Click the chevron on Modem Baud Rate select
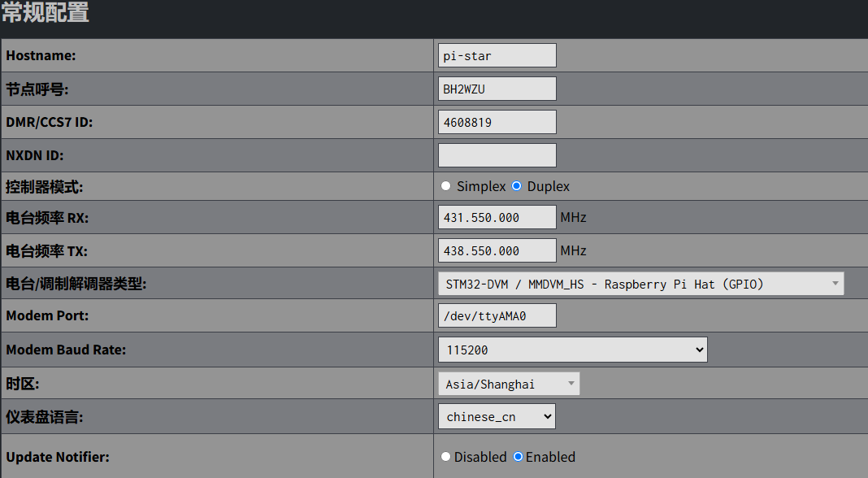Image resolution: width=868 pixels, height=478 pixels. [700, 350]
